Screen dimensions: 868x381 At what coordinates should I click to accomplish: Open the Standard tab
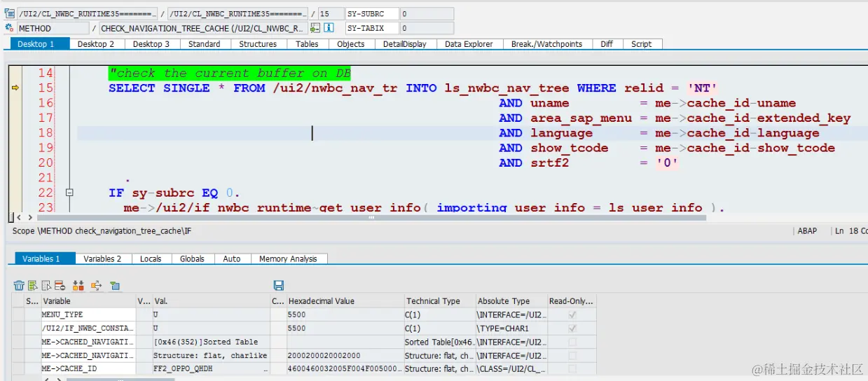click(205, 43)
